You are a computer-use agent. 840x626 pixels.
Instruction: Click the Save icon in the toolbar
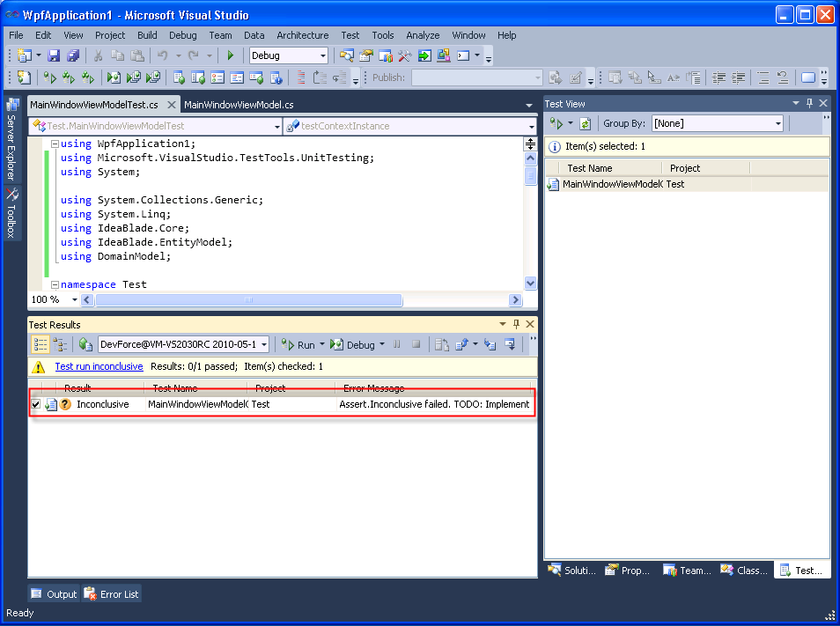(54, 55)
